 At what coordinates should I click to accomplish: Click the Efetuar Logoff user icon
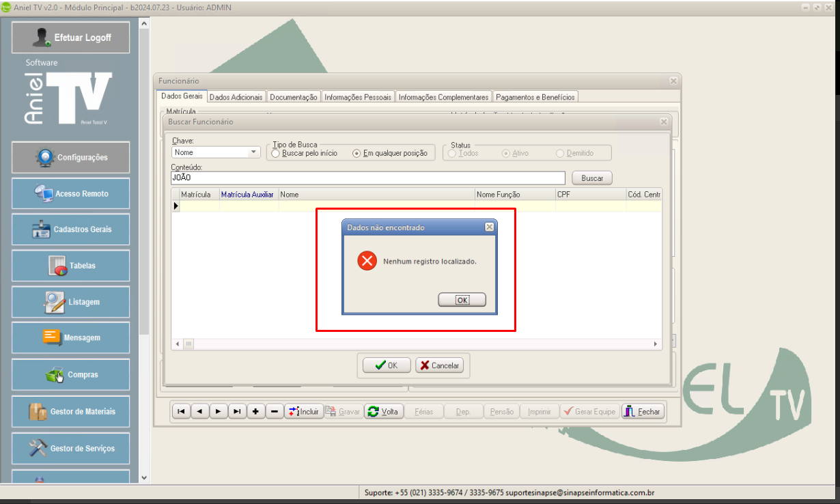(43, 38)
